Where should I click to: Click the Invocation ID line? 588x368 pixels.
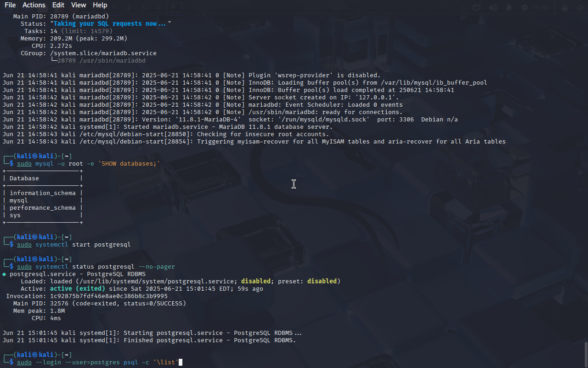[87, 296]
